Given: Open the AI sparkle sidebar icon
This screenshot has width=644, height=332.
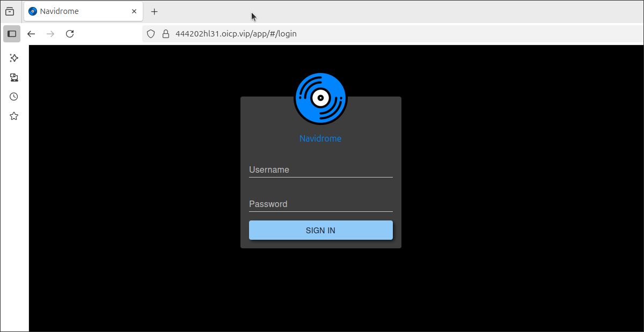Looking at the screenshot, I should [x=14, y=58].
